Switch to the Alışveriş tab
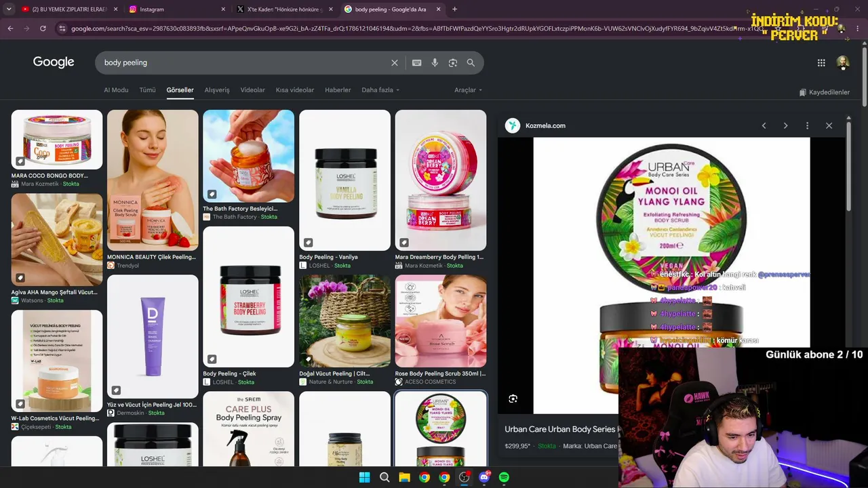Screen dimensions: 868x488 pyautogui.click(x=217, y=90)
